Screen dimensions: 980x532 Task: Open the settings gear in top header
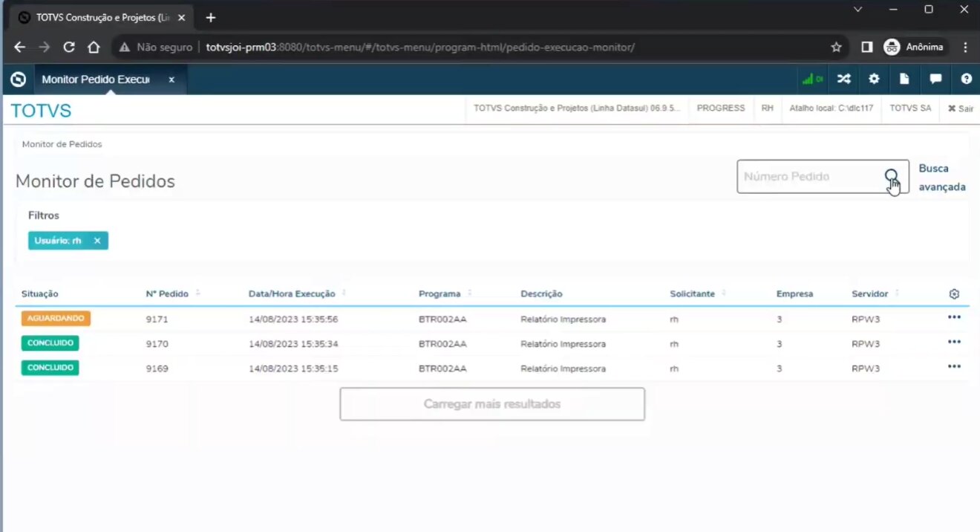(x=874, y=79)
